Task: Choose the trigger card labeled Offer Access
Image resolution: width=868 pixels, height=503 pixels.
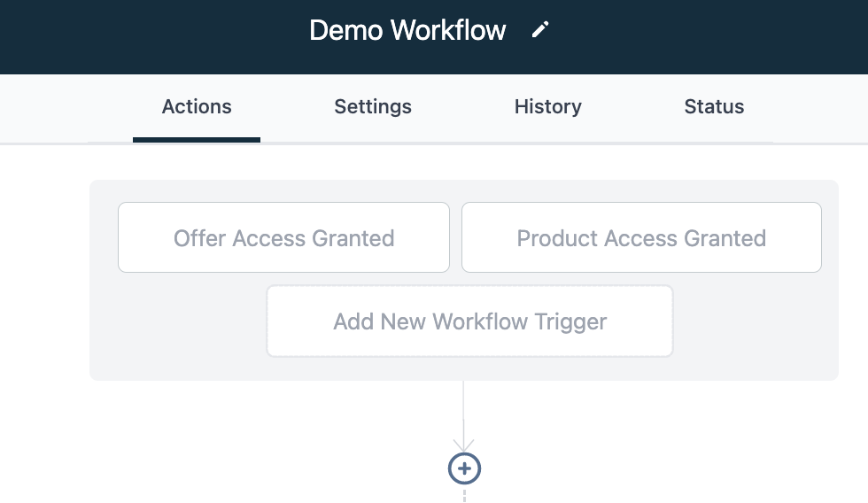Action: point(283,237)
